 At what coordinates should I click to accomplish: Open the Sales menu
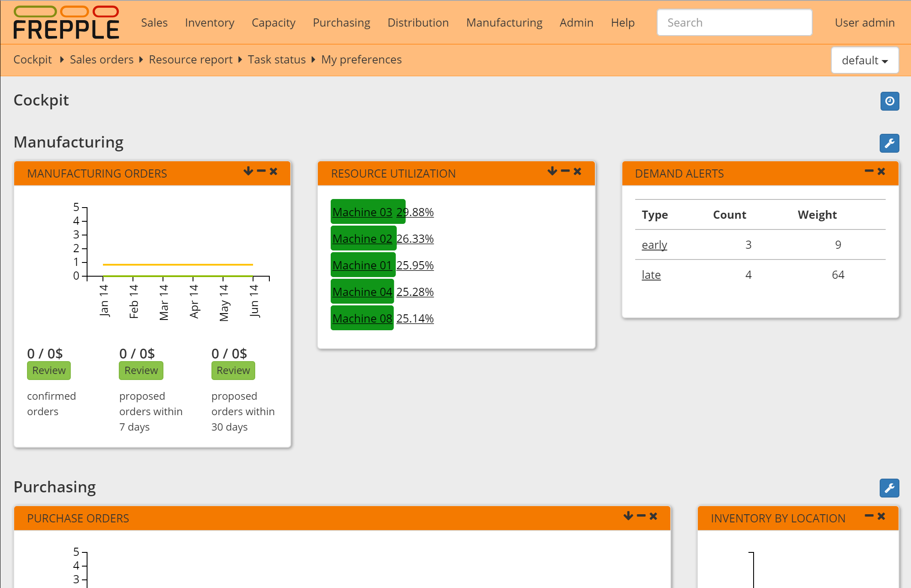(x=154, y=23)
